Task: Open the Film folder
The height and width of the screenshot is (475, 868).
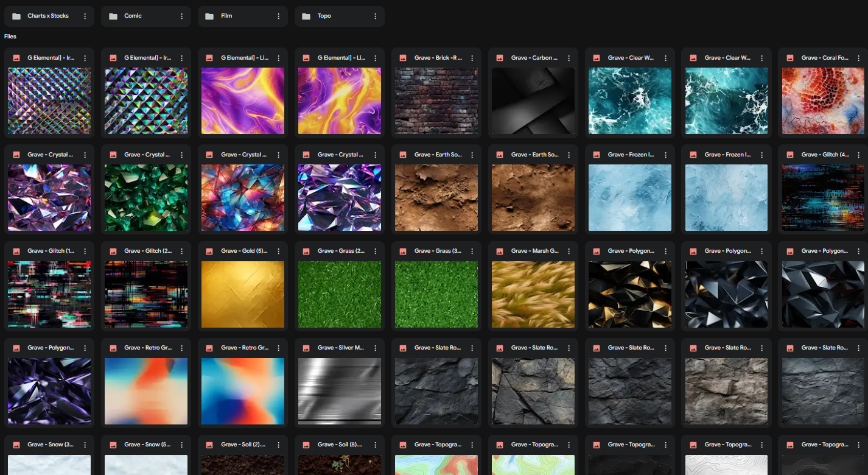Action: pos(242,16)
